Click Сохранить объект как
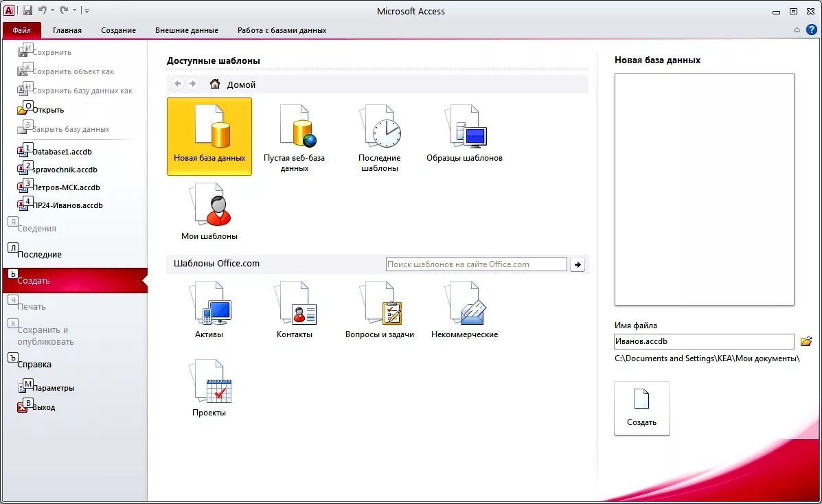This screenshot has height=504, width=822. [x=74, y=71]
